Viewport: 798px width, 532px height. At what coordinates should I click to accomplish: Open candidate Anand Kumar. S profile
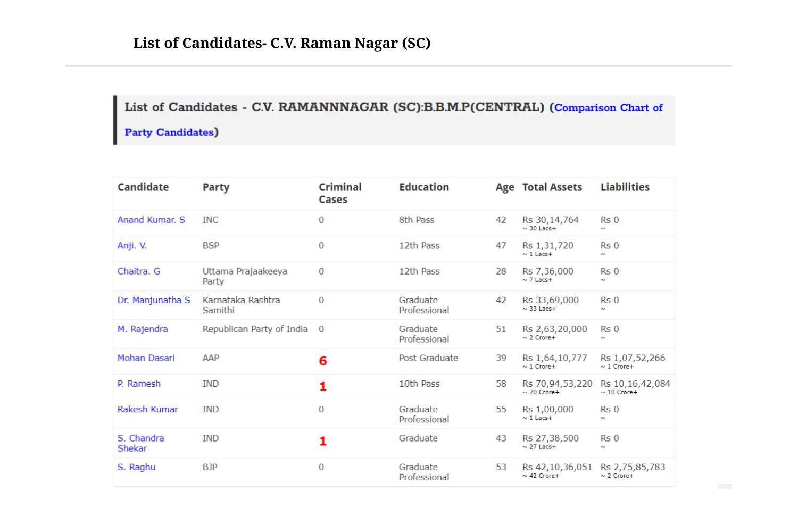point(151,220)
